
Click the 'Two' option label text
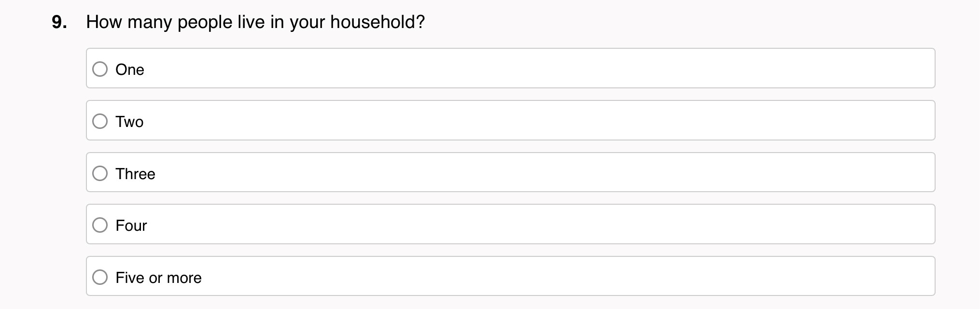[x=129, y=122]
